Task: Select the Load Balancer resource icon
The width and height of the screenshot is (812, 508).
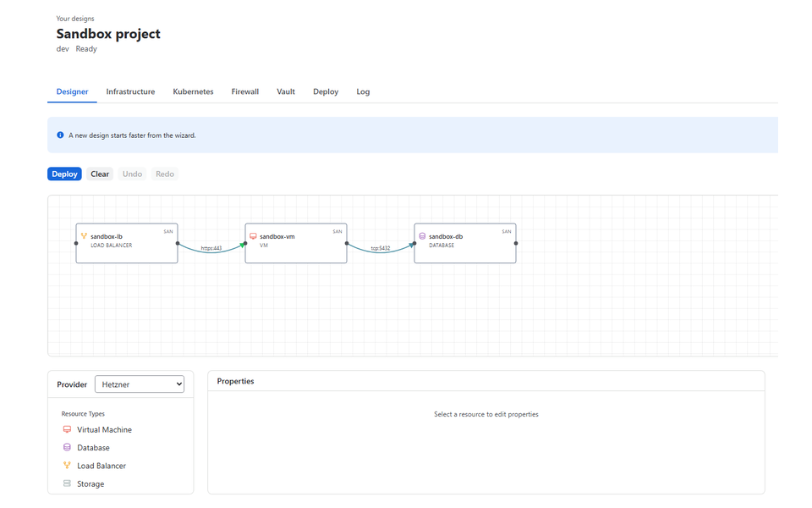Action: 67,465
